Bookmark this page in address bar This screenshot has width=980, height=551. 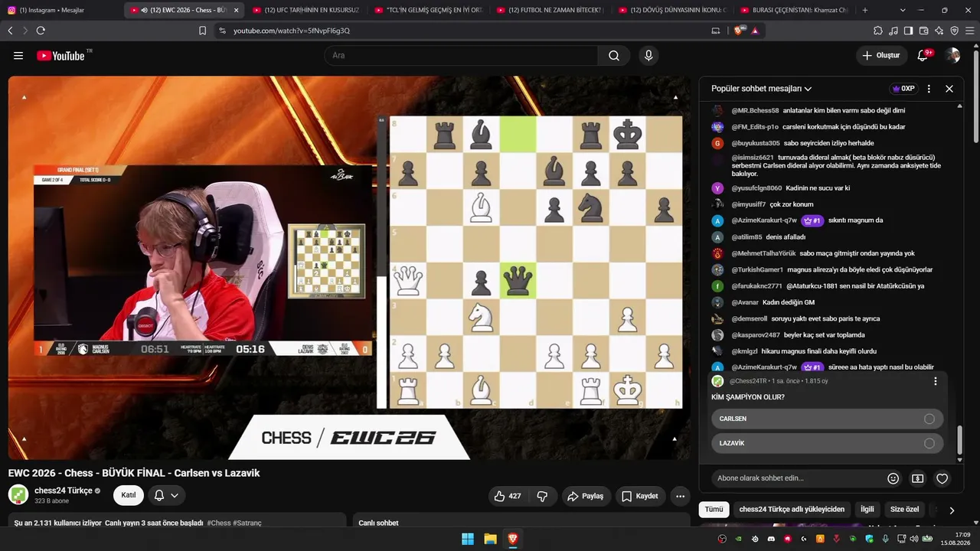(x=202, y=31)
